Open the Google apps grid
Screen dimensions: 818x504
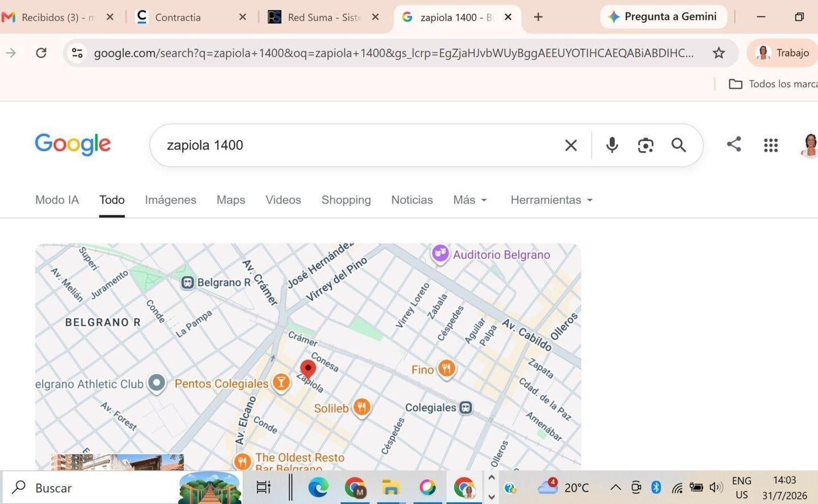click(771, 145)
